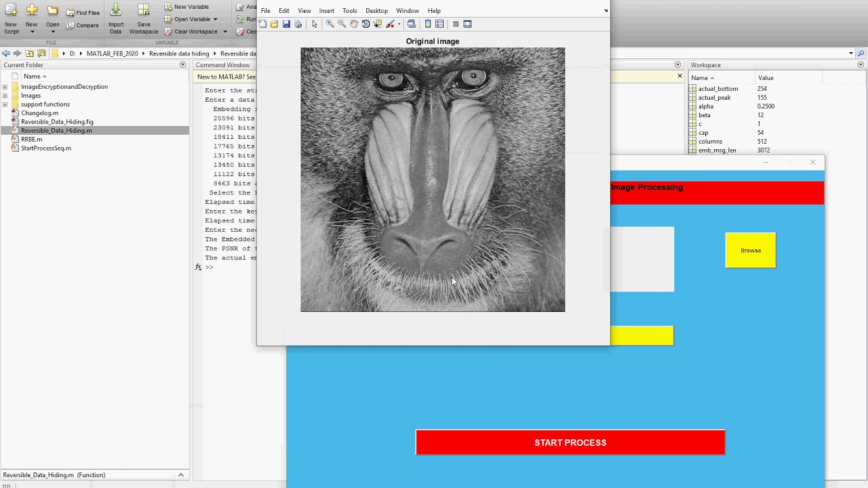Select the Rotate 3D tool
868x488 pixels.
(366, 24)
